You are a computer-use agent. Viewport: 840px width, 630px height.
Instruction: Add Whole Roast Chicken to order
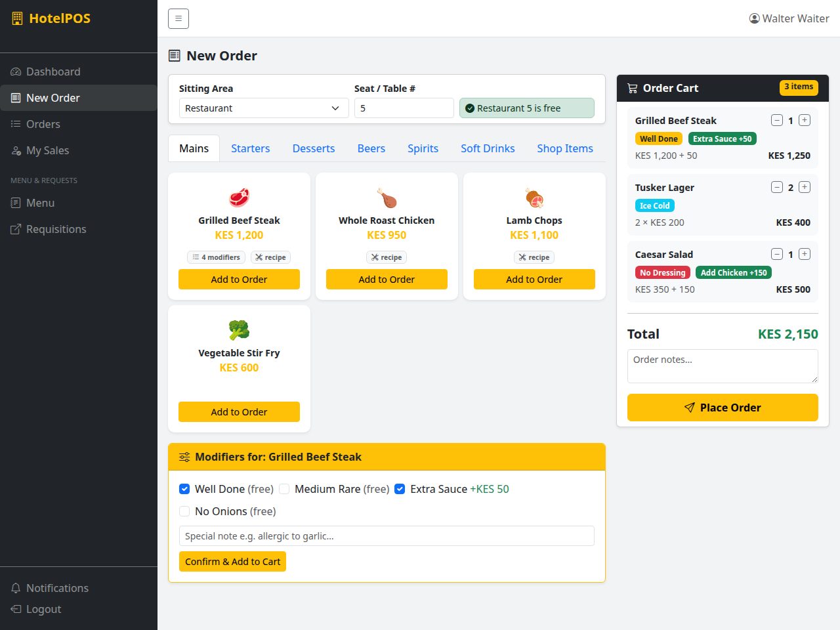pyautogui.click(x=387, y=280)
